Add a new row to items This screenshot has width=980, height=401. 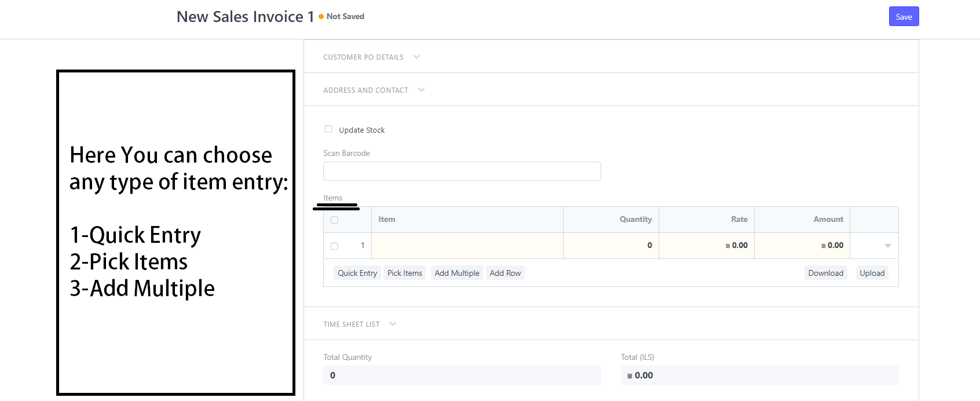point(505,273)
